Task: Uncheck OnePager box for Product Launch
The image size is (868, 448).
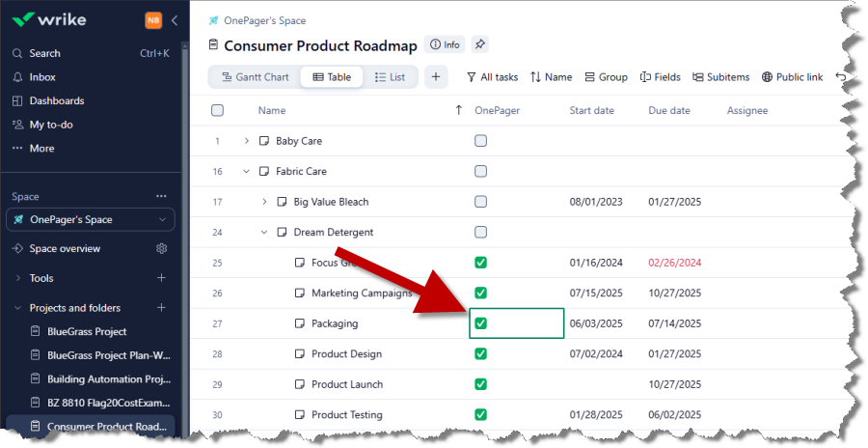Action: pyautogui.click(x=480, y=384)
